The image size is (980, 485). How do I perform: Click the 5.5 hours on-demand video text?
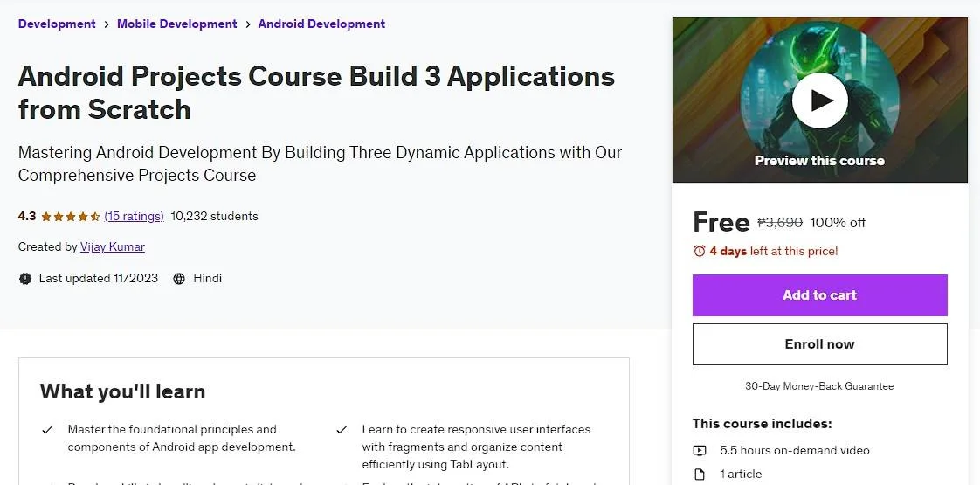794,451
